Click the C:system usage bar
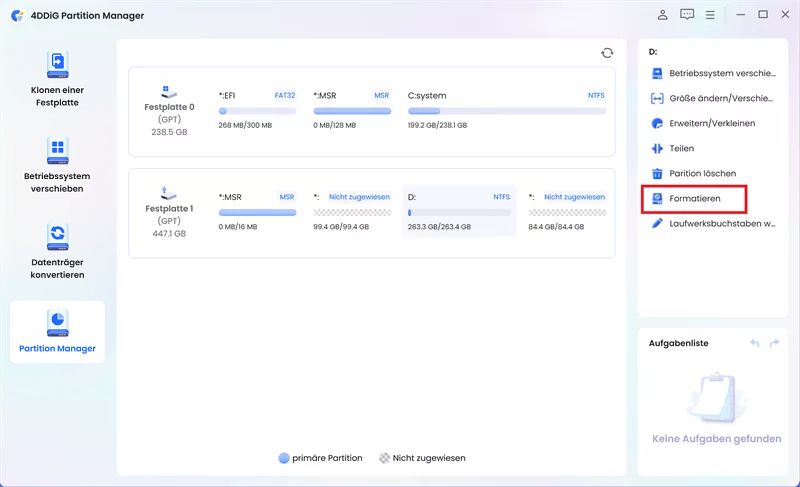 507,111
